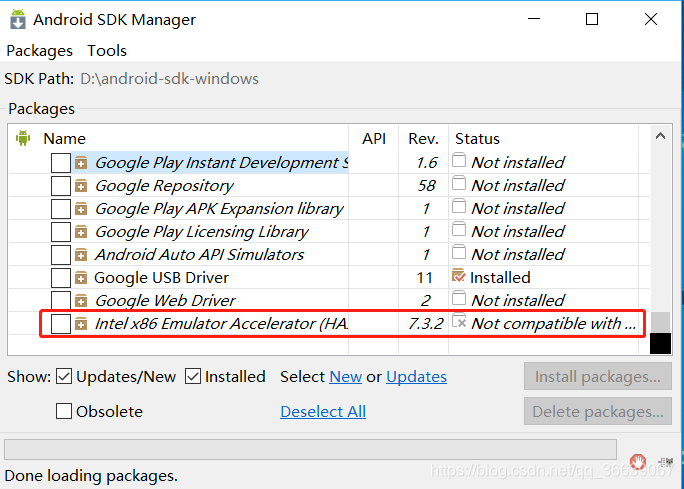Click revision 7.3.2 cell
The image size is (684, 489).
click(x=426, y=324)
